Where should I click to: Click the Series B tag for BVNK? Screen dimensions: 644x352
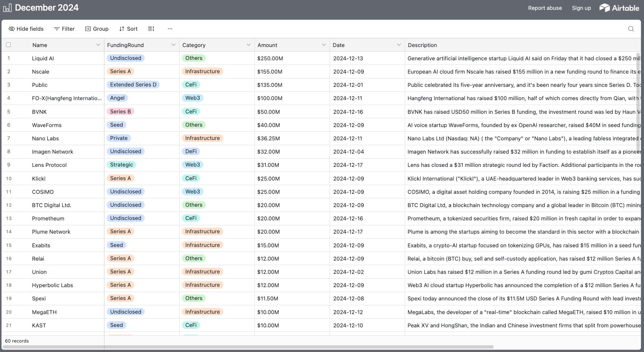(120, 112)
